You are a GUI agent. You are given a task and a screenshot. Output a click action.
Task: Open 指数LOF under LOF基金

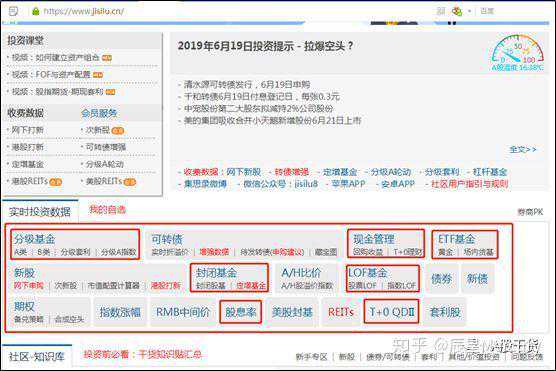click(x=402, y=286)
